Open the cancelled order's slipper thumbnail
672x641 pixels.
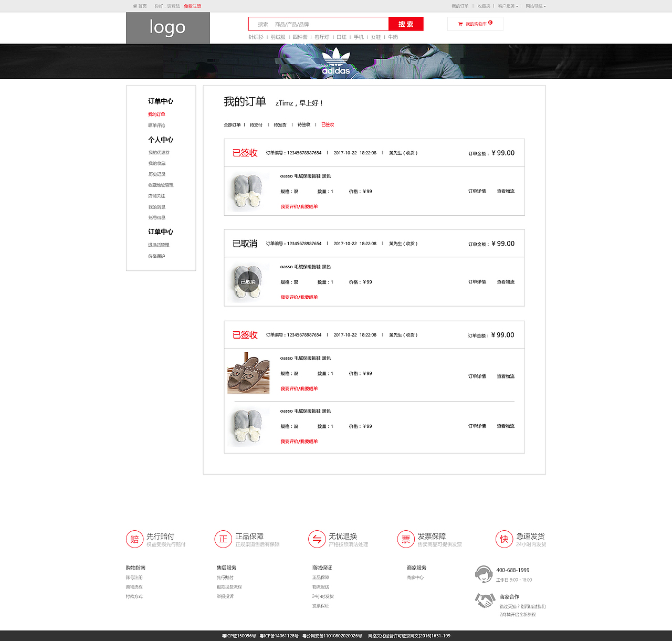click(x=248, y=282)
